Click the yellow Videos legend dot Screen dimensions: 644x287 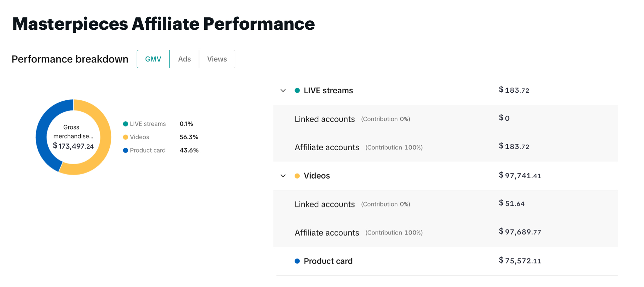(126, 137)
